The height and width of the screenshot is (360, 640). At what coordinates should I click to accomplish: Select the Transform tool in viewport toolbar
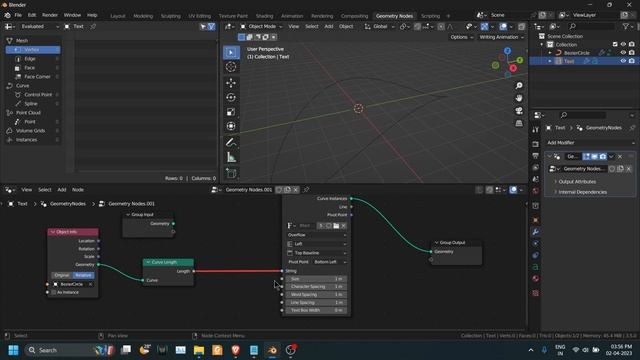coord(231,126)
